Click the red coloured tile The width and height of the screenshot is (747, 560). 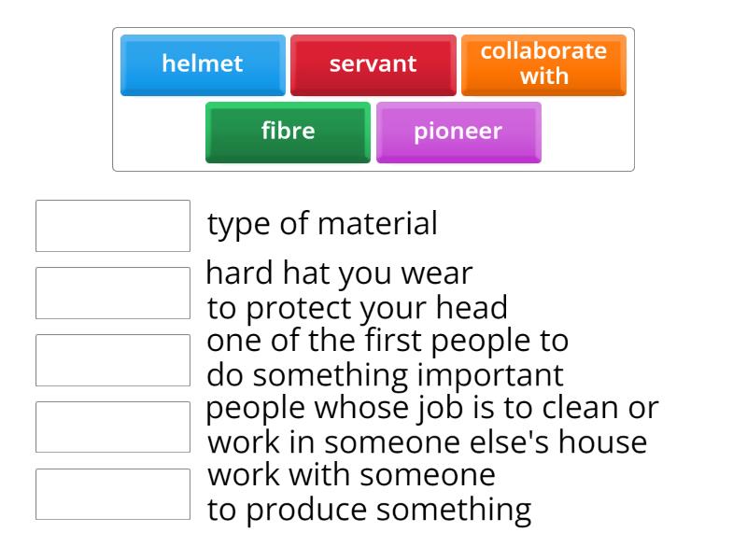(x=373, y=64)
